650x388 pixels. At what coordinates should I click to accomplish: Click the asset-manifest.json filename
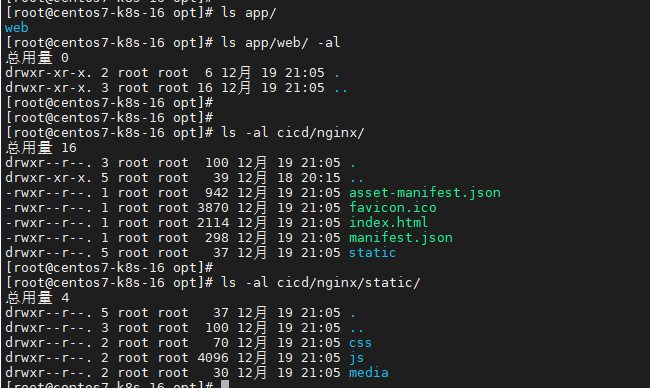[x=424, y=193]
